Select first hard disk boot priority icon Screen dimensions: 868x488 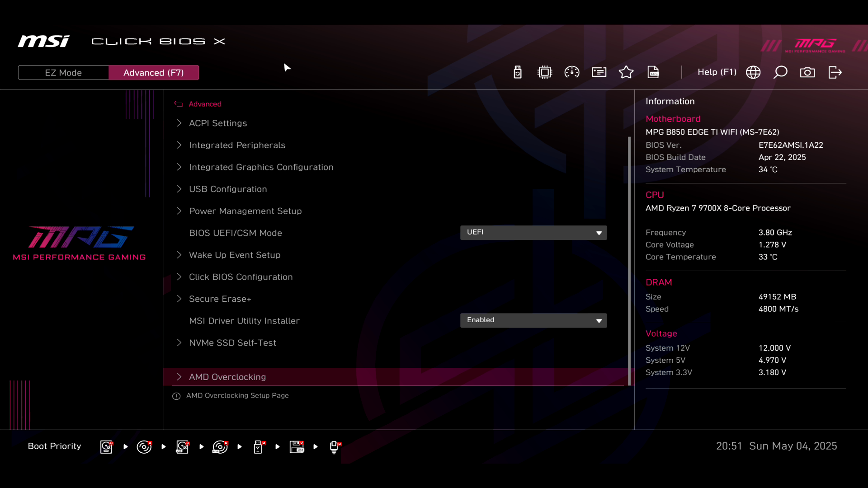coord(106,447)
